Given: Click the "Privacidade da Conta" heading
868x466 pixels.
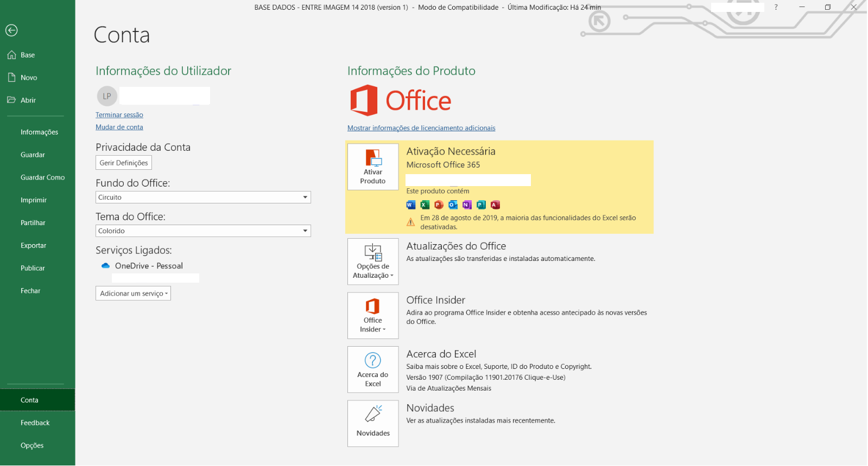Looking at the screenshot, I should tap(143, 148).
